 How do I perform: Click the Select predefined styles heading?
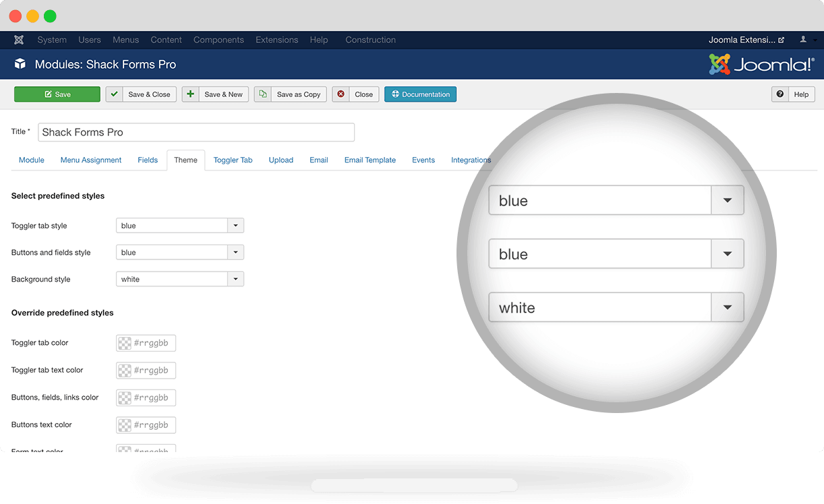(58, 196)
